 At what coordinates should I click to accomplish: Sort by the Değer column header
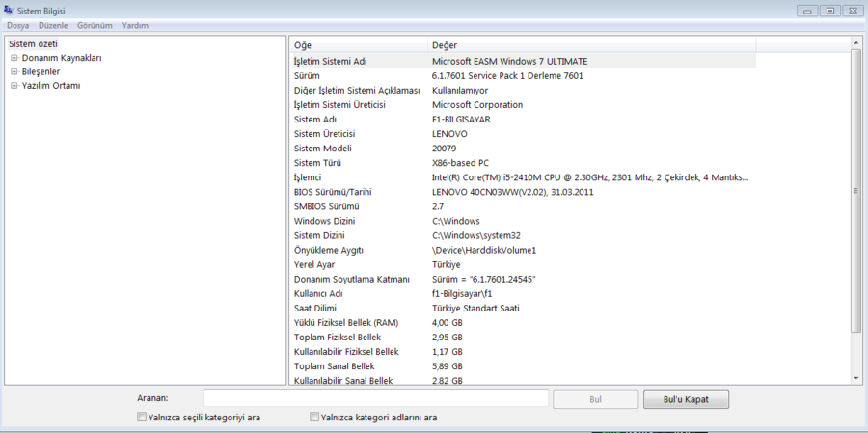click(x=592, y=45)
